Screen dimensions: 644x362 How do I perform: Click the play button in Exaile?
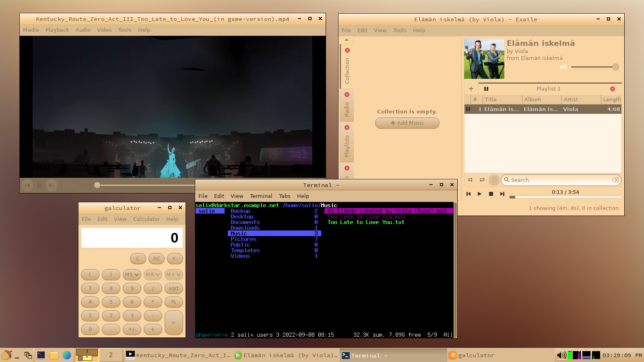tap(480, 194)
